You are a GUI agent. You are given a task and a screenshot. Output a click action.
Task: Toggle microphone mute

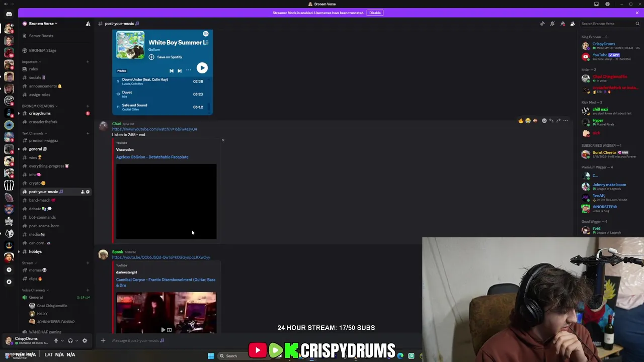56,341
